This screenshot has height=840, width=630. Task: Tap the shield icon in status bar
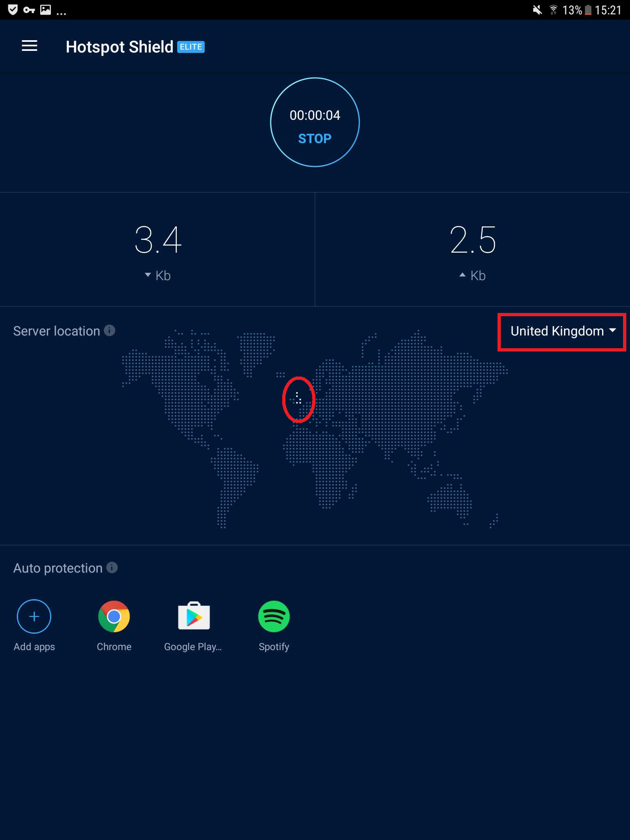(x=13, y=9)
